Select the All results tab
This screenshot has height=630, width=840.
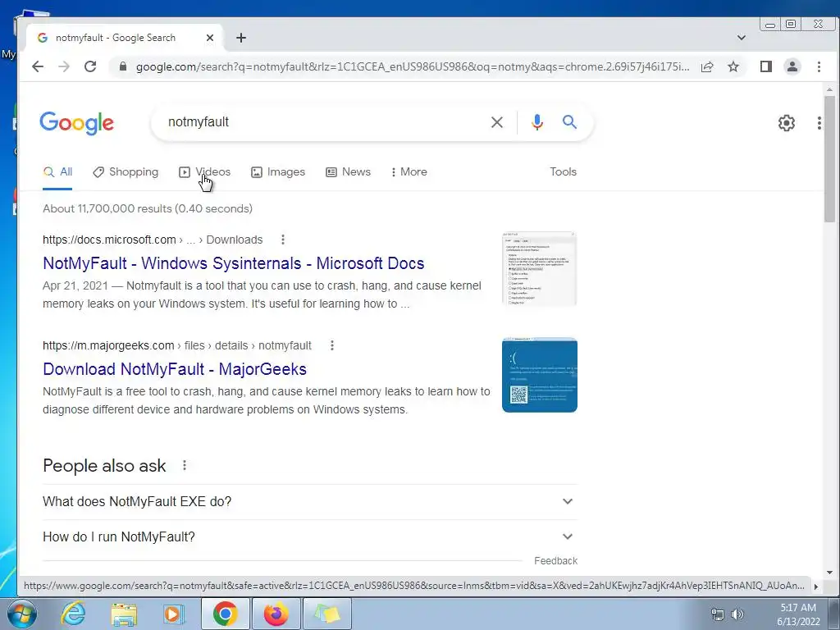pyautogui.click(x=58, y=172)
